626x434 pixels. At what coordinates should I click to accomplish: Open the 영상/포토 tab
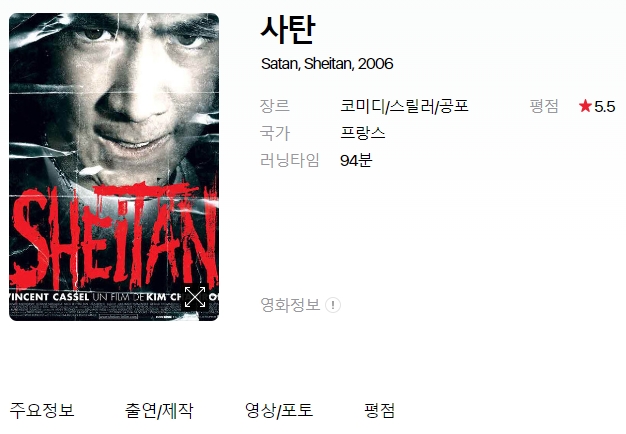point(279,410)
